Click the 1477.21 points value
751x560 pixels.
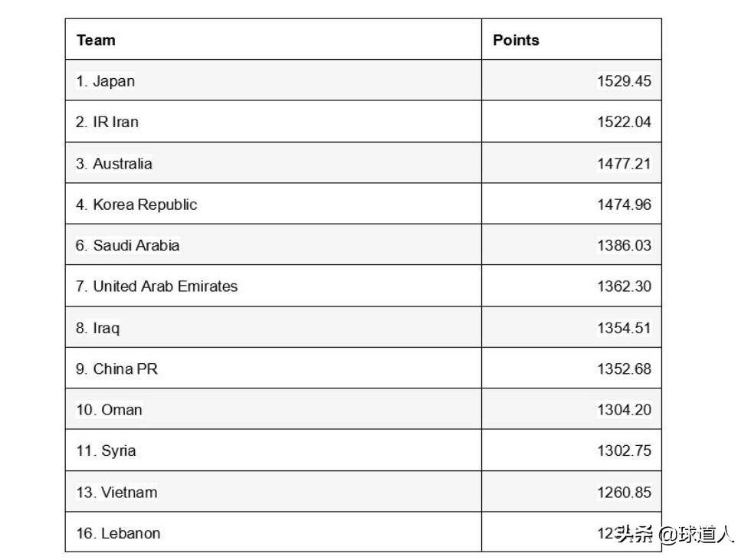tap(624, 163)
